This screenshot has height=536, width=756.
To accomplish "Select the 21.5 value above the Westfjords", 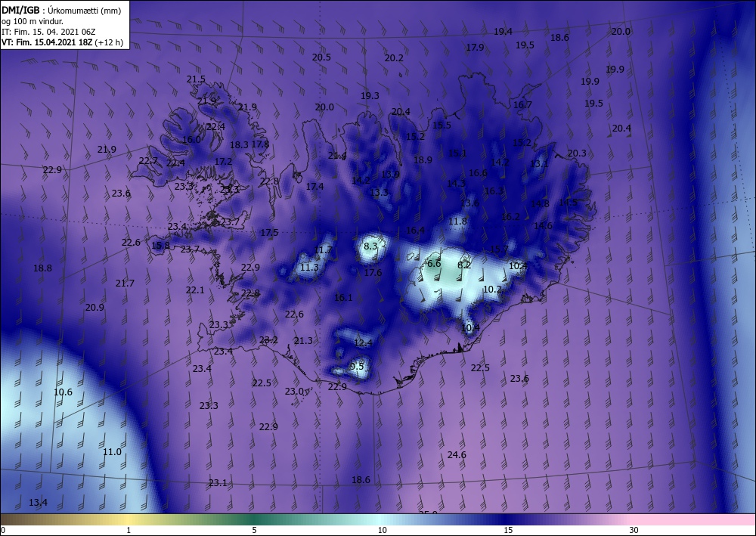I will click(x=197, y=79).
